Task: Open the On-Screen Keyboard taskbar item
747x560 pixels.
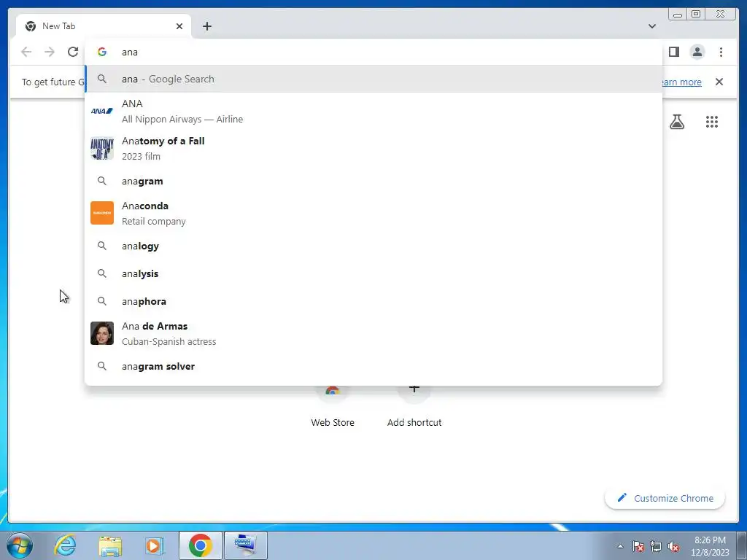Action: pos(245,545)
